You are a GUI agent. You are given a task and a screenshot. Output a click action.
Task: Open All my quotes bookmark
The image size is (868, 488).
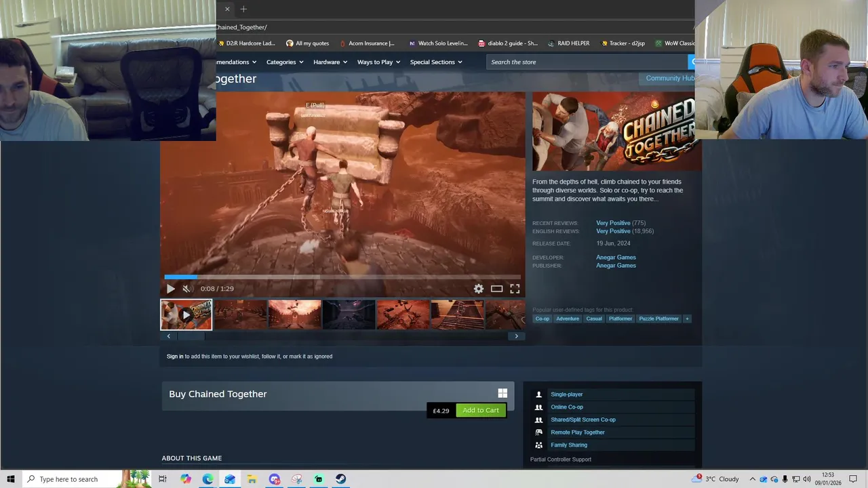pyautogui.click(x=308, y=43)
